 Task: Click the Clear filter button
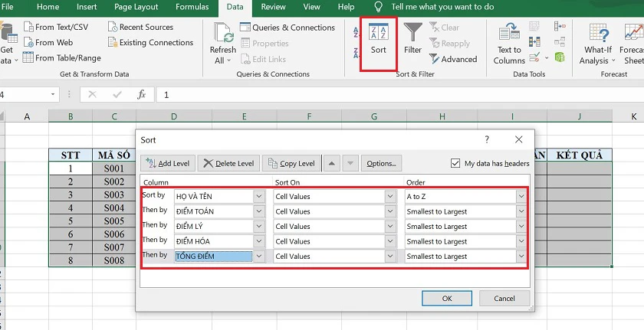pyautogui.click(x=445, y=28)
